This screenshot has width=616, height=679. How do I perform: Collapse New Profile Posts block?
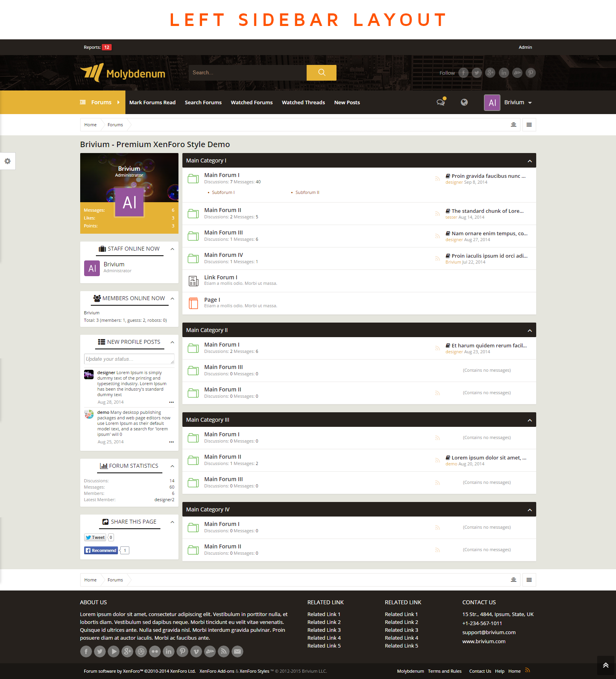point(172,342)
